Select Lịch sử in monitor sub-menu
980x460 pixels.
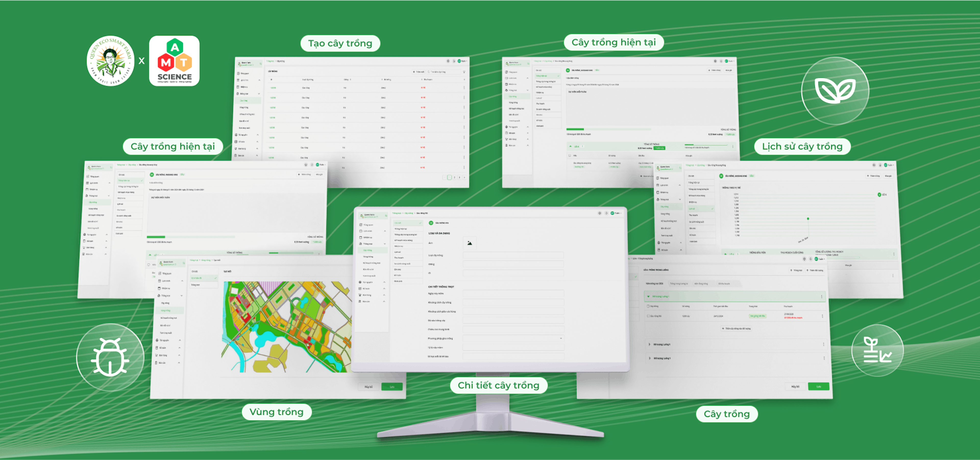[408, 252]
